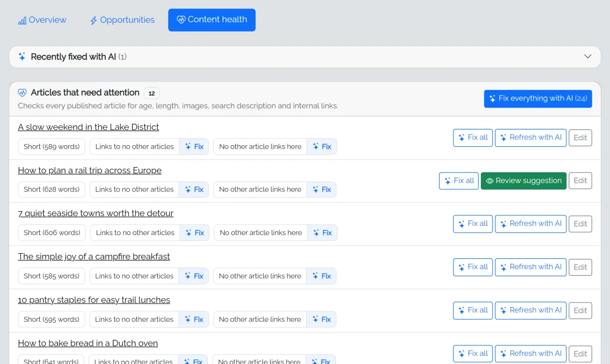Image resolution: width=610 pixels, height=364 pixels.
Task: Refresh with AI the campfire breakfast article
Action: [x=531, y=267]
